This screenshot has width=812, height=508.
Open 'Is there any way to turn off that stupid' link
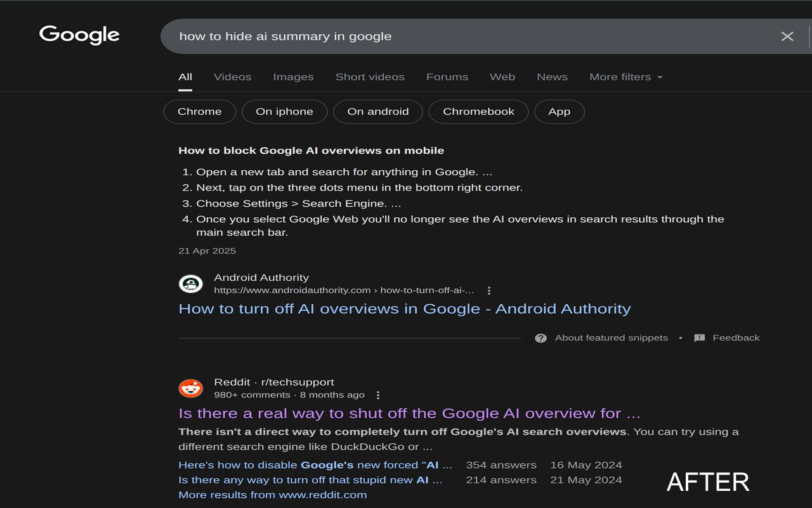click(310, 480)
